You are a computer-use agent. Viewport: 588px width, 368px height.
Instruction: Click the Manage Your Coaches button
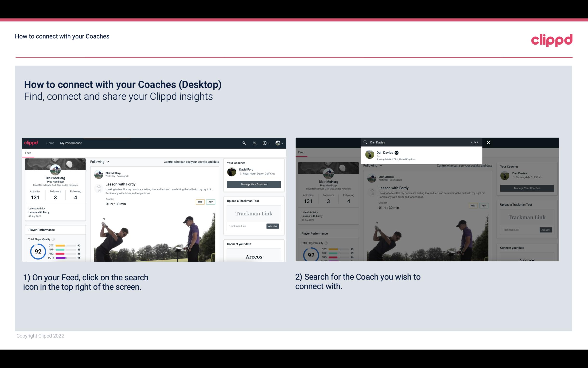click(x=254, y=184)
